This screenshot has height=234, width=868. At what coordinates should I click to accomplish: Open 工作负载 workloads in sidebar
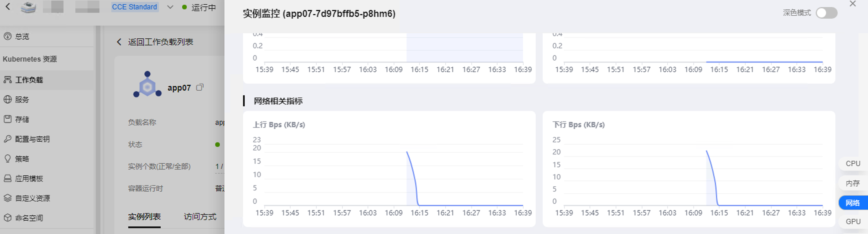coord(29,80)
